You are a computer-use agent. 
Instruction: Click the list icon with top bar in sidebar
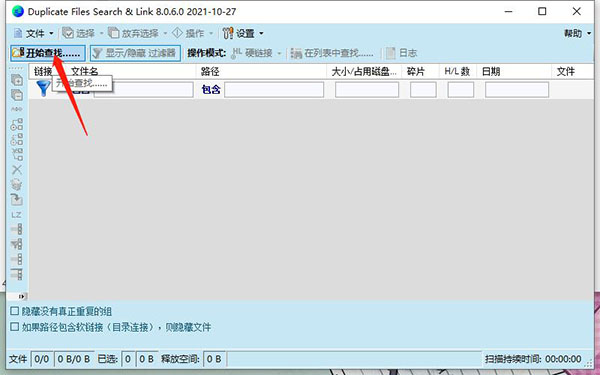[x=16, y=274]
